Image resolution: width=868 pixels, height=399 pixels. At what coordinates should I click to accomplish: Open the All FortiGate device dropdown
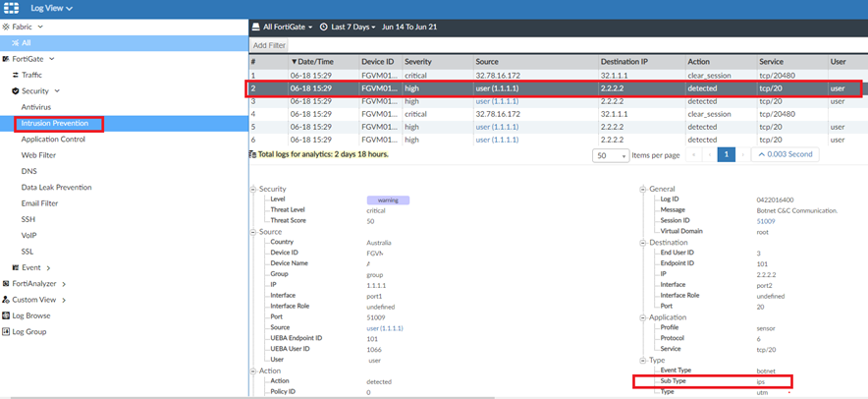(x=287, y=27)
